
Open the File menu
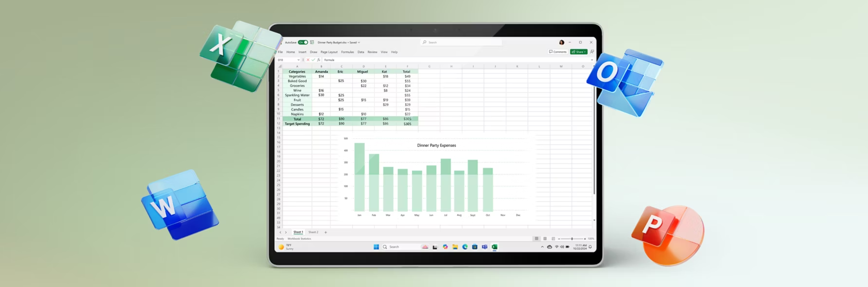coord(280,52)
